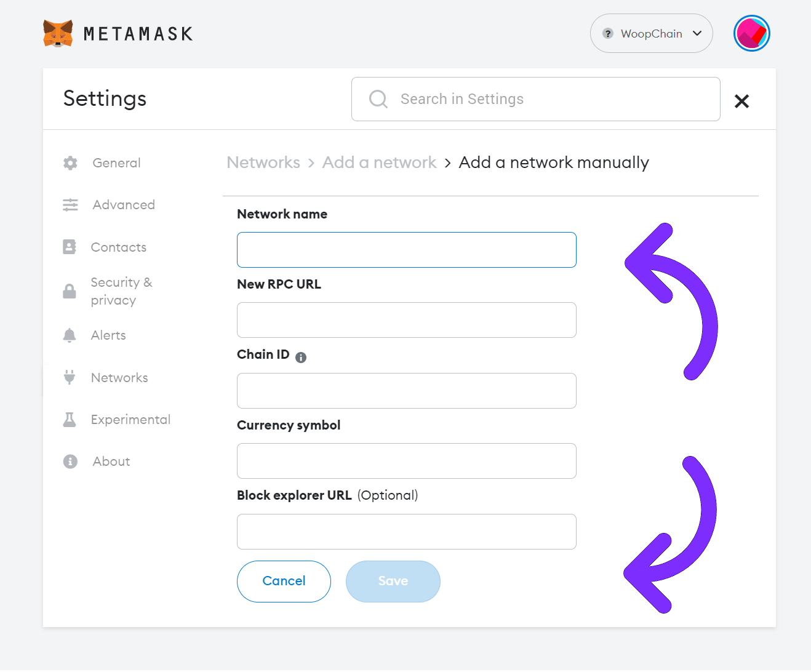The image size is (811, 672).
Task: Click the Save button
Action: 393,582
